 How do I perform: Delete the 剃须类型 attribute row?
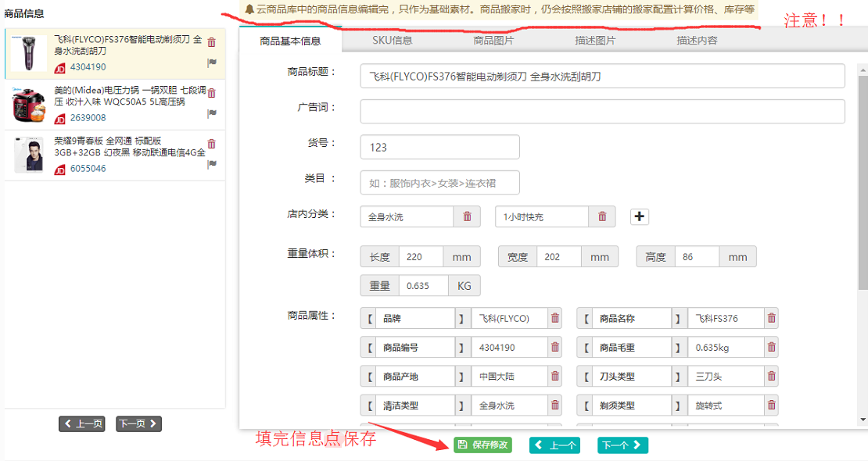pos(771,405)
